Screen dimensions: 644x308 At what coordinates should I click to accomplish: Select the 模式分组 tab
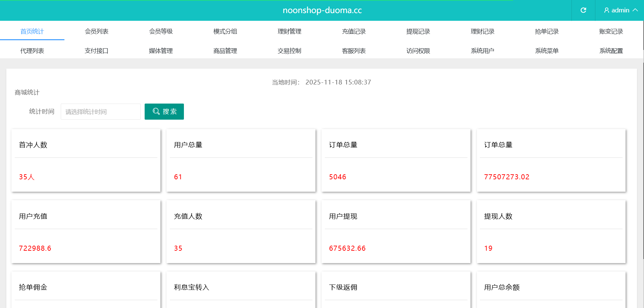click(225, 32)
